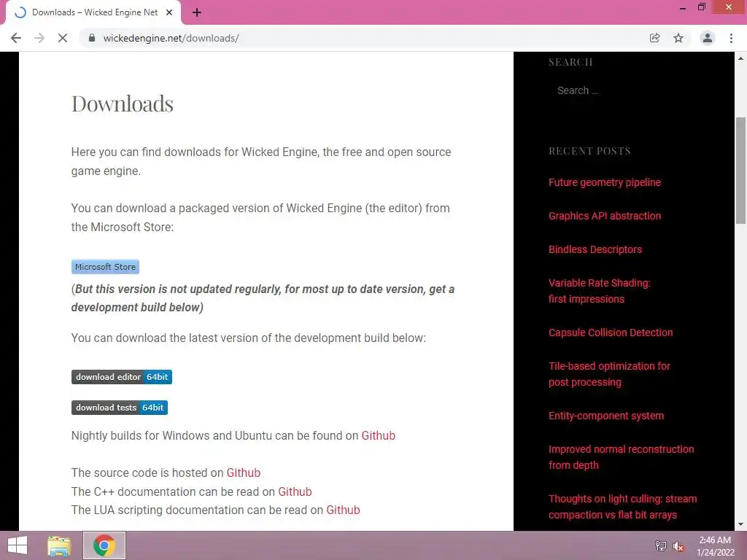
Task: Open the taskbar clock showing 2:46 AM
Action: pyautogui.click(x=715, y=546)
